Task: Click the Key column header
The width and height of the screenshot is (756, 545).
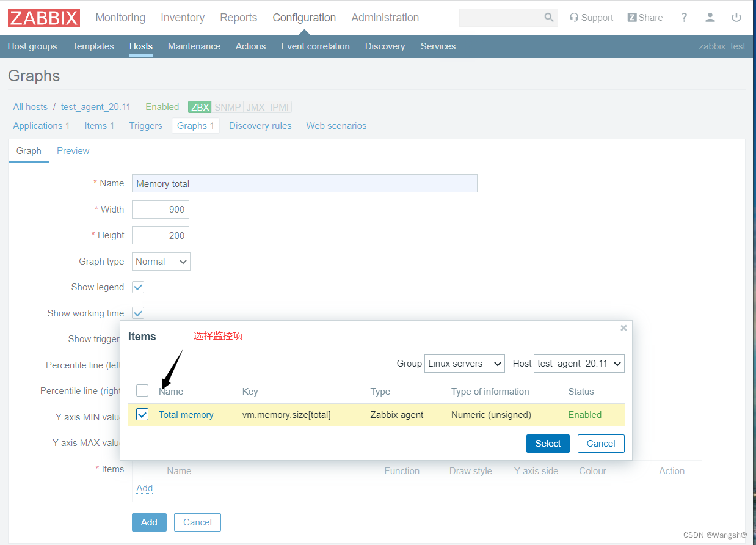Action: click(250, 392)
